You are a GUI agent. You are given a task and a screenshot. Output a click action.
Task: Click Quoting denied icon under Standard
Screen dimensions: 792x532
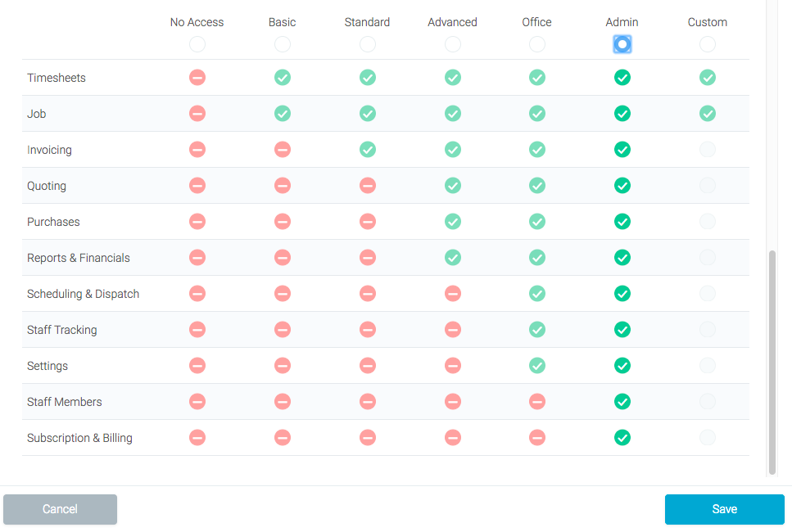point(368,185)
